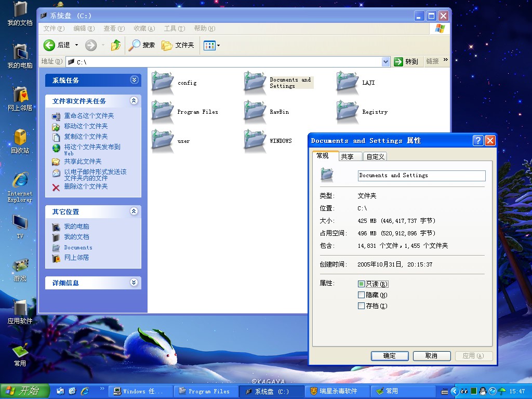The image size is (532, 399).
Task: Toggle the read-only (只读) checkbox
Action: (x=362, y=284)
